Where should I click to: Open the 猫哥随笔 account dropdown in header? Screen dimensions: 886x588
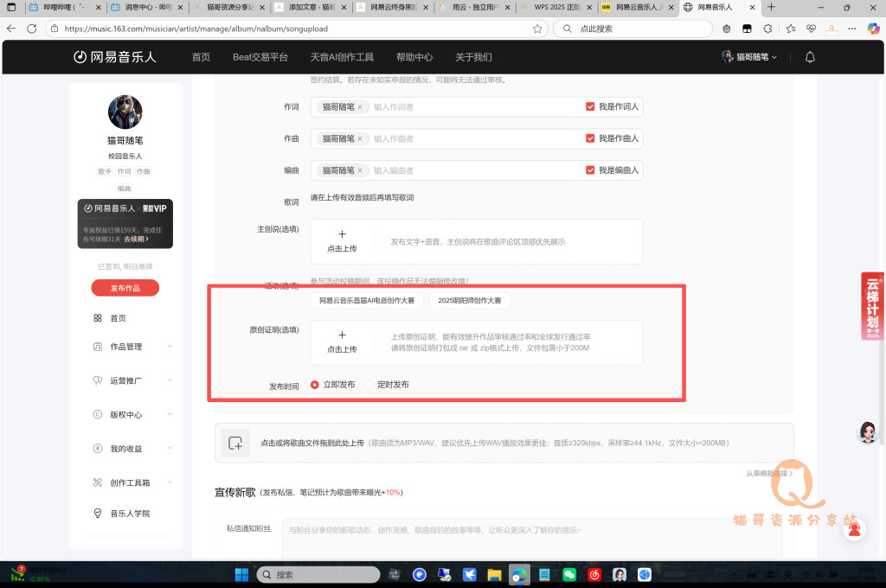[748, 57]
